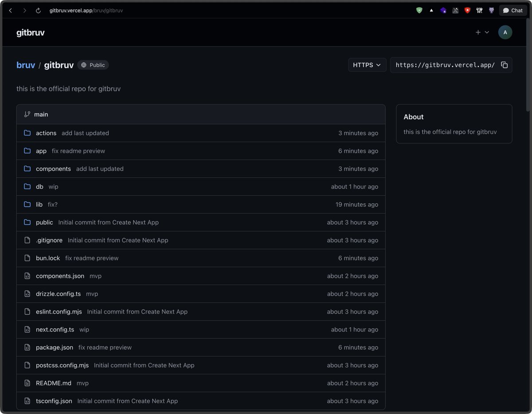This screenshot has width=532, height=414.
Task: Click the lib row's "19 minutes ago" timestamp
Action: pyautogui.click(x=357, y=205)
